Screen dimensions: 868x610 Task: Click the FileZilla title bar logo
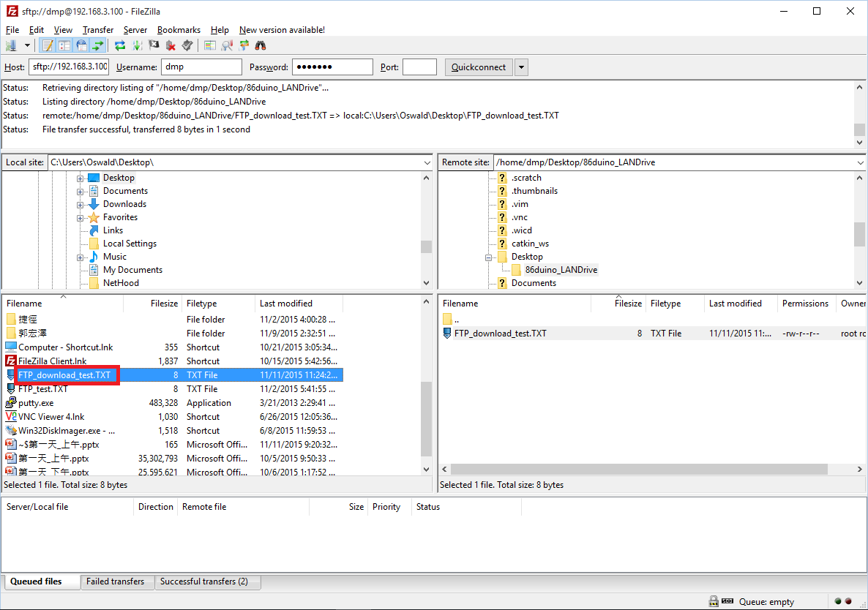coord(12,11)
